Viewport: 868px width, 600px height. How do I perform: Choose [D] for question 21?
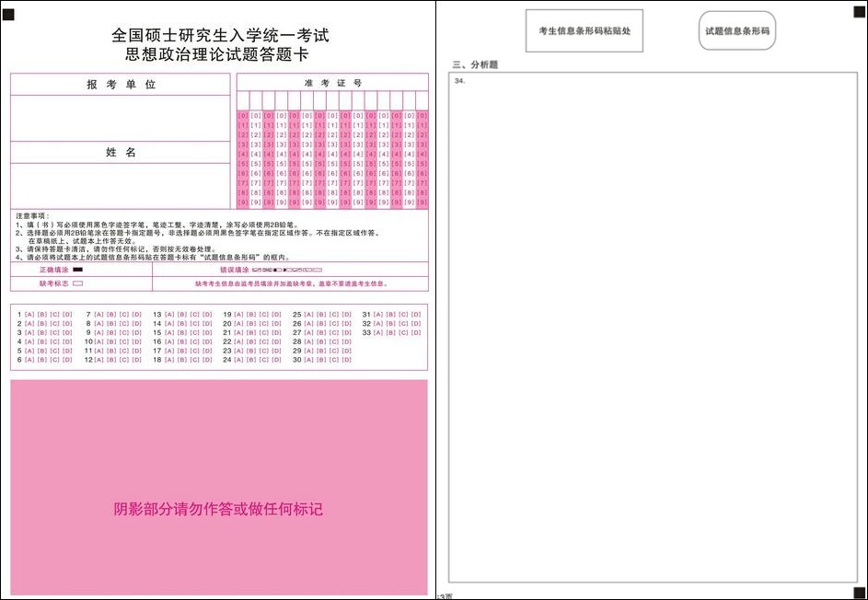(277, 332)
